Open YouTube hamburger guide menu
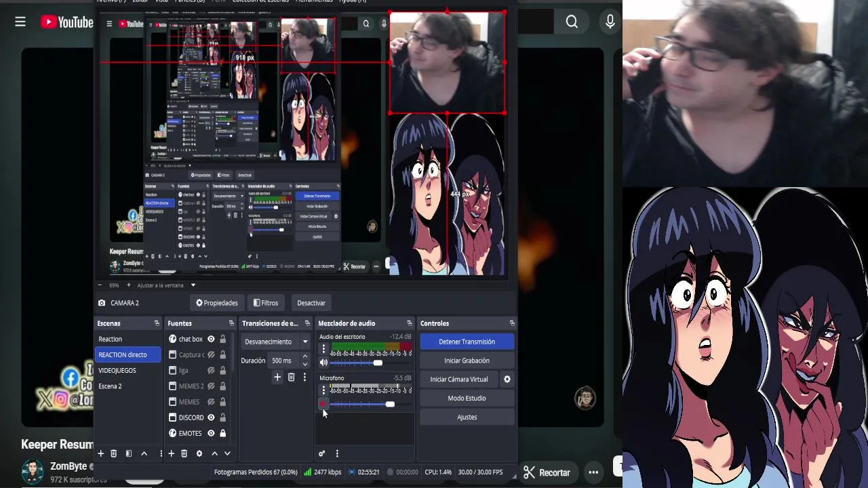This screenshot has width=868, height=488. click(20, 22)
